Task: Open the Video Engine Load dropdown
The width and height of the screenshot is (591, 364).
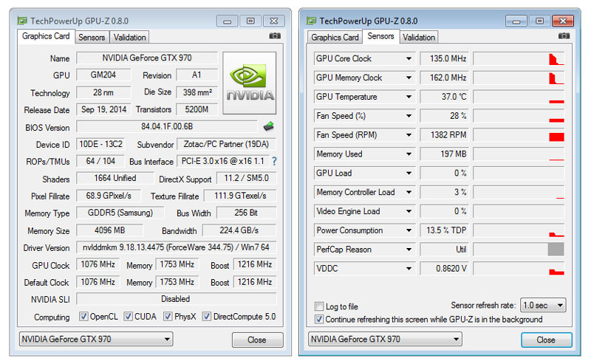Action: pyautogui.click(x=409, y=211)
